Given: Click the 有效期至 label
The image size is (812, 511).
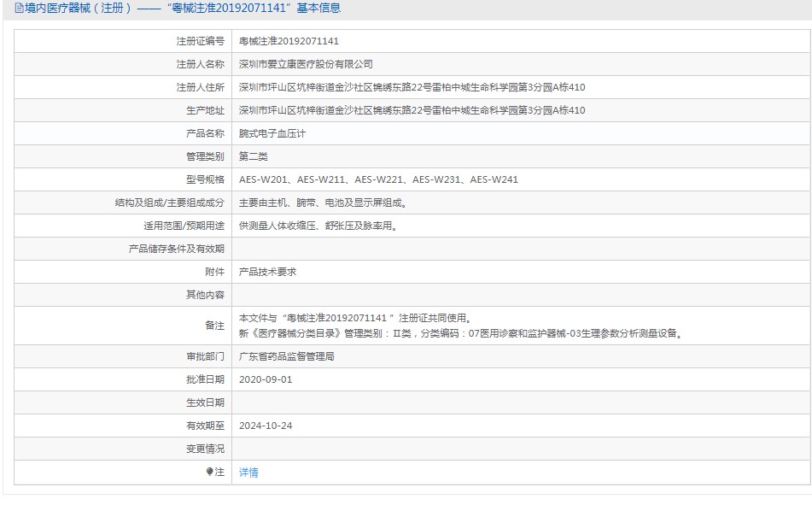Looking at the screenshot, I should point(205,426).
